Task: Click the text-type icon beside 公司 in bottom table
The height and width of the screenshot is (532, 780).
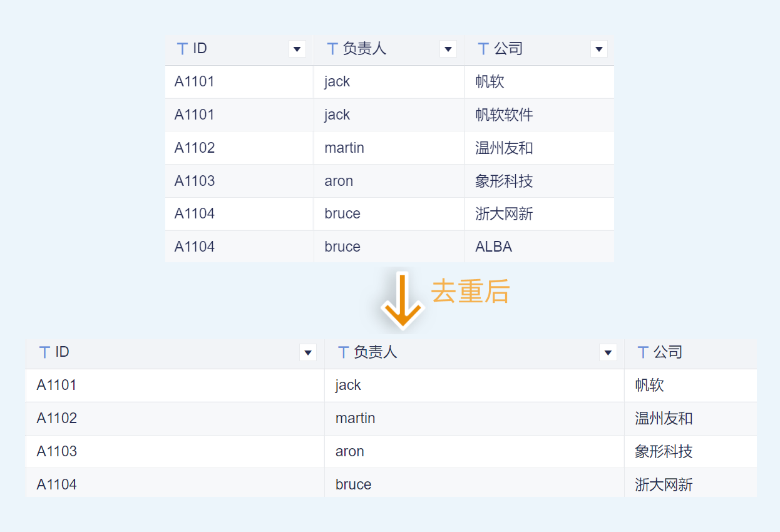Action: pyautogui.click(x=643, y=352)
